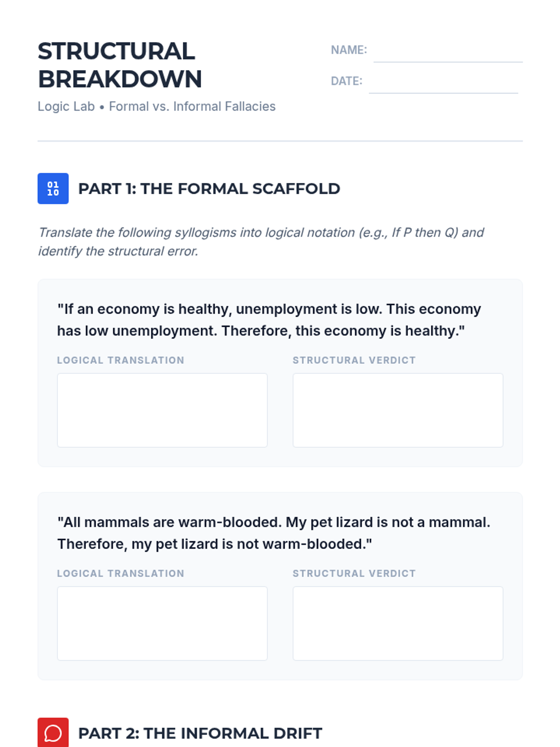The width and height of the screenshot is (560, 747).
Task: Click the NAME: label
Action: point(349,50)
